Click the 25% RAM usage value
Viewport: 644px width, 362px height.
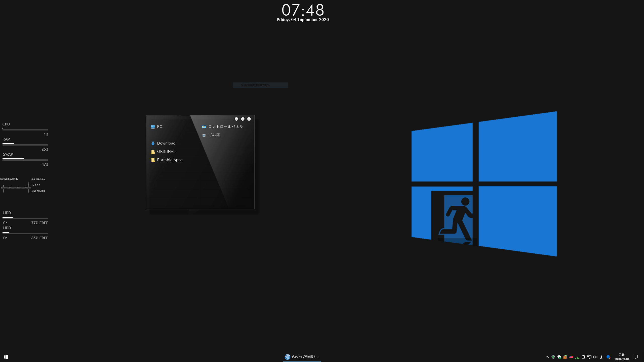click(45, 149)
